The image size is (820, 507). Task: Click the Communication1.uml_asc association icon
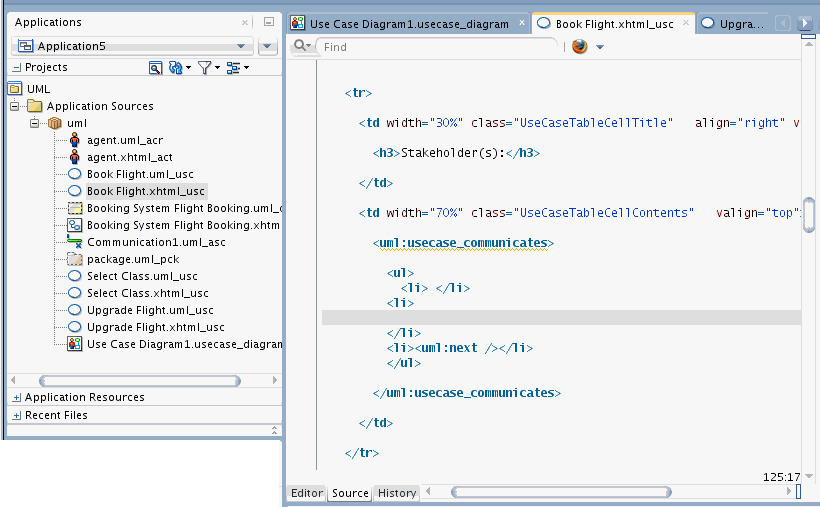point(74,242)
